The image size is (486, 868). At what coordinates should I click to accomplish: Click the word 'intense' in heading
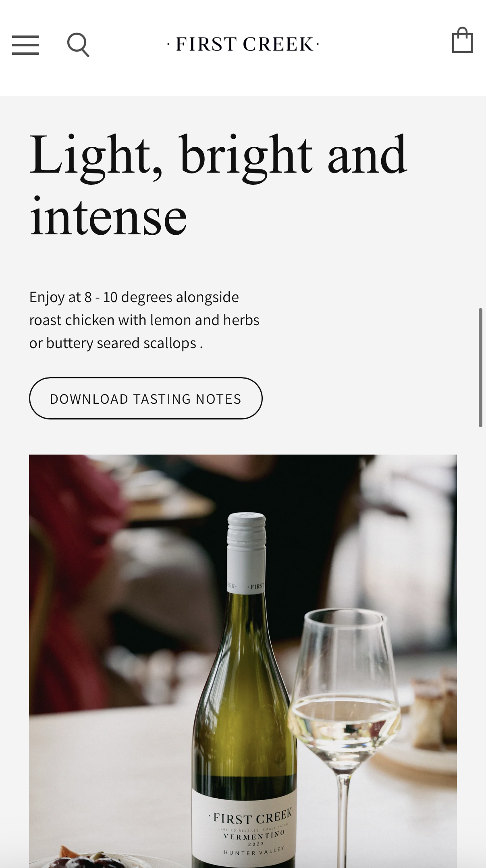(x=108, y=217)
